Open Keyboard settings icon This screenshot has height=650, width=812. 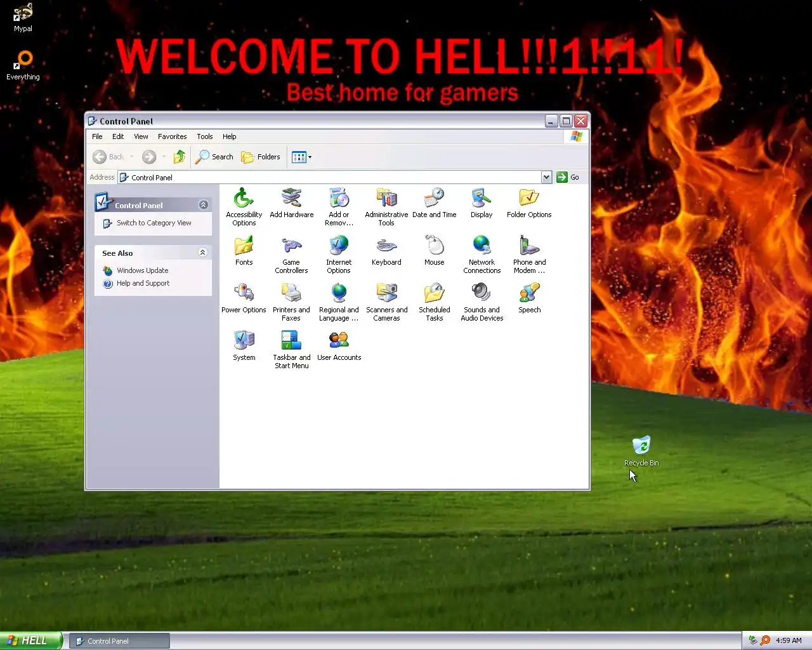[386, 250]
